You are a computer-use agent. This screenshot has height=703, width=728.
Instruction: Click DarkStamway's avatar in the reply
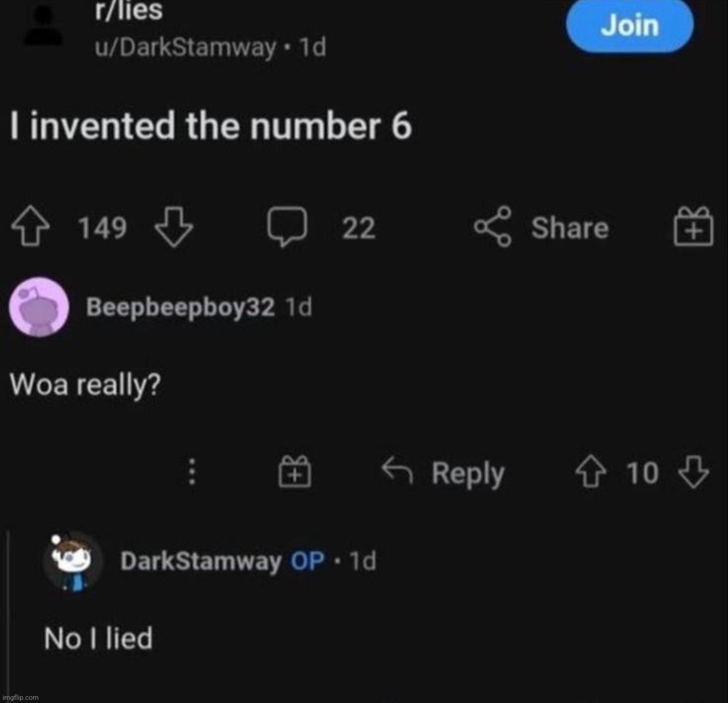tap(72, 561)
